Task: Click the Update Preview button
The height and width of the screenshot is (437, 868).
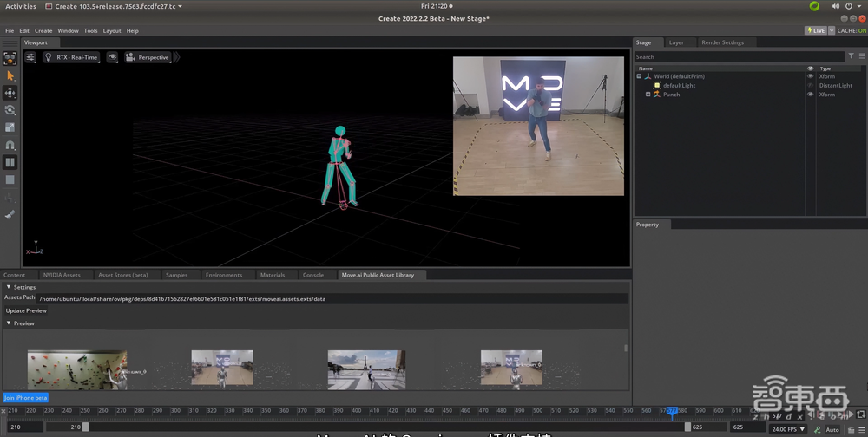Action: point(26,310)
